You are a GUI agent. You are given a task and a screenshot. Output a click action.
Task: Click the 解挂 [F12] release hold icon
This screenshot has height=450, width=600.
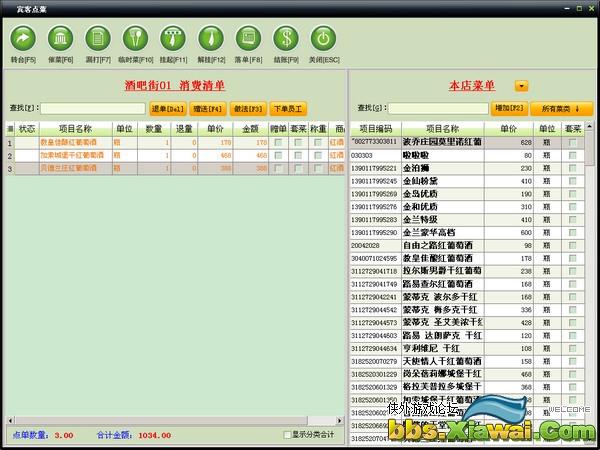click(210, 39)
